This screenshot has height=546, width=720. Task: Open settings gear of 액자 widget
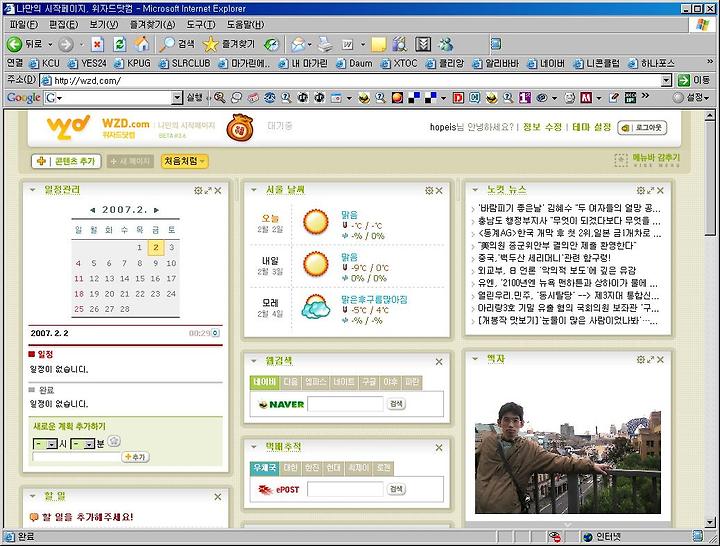click(x=641, y=360)
